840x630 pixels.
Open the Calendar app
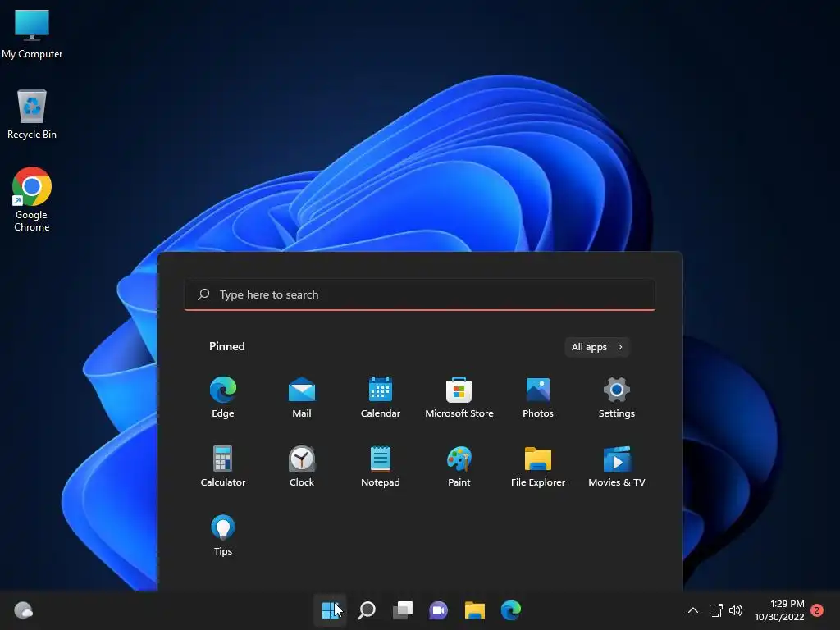pyautogui.click(x=381, y=398)
